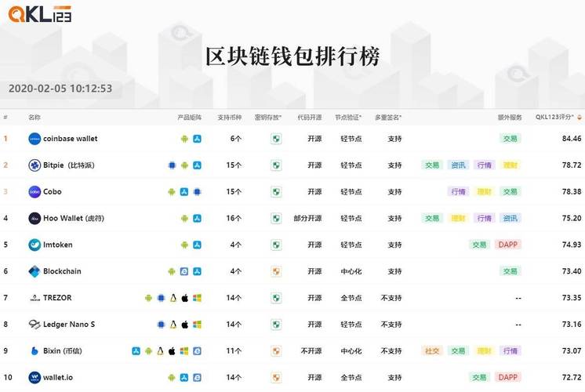Screen dimensions: 585x392
Task: Click the score 84.46
Action: point(572,139)
